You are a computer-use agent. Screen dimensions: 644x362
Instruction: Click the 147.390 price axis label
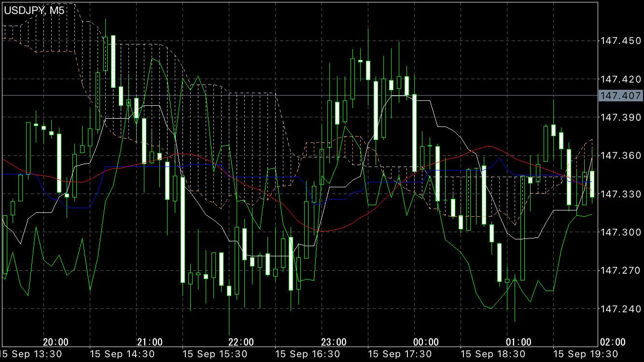[620, 117]
